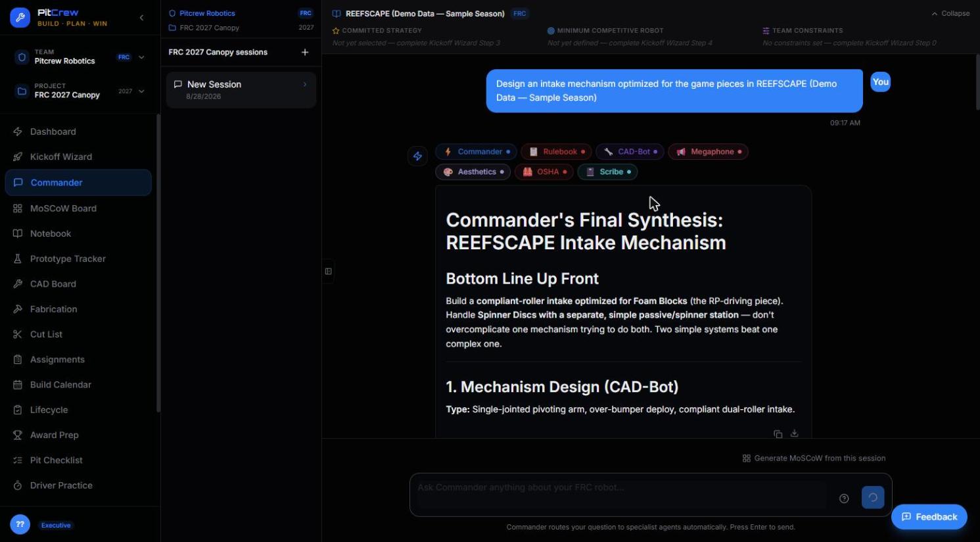Image resolution: width=980 pixels, height=542 pixels.
Task: Toggle the OSHA agent chip
Action: click(544, 172)
